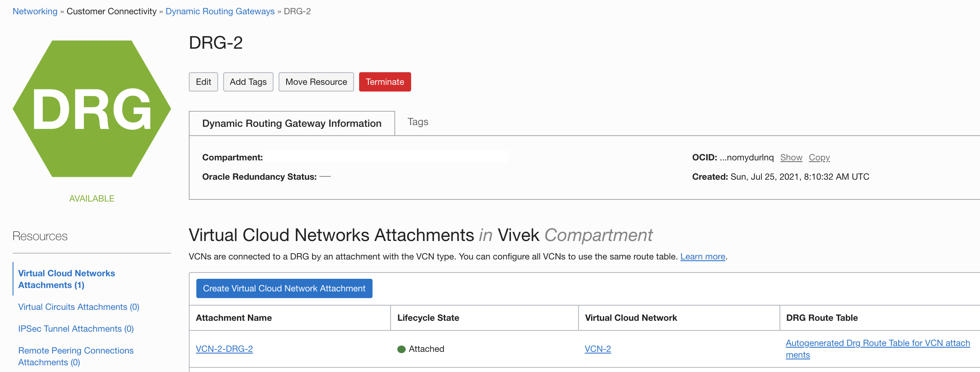
Task: Show Virtual Circuits Attachments list
Action: pyautogui.click(x=78, y=307)
